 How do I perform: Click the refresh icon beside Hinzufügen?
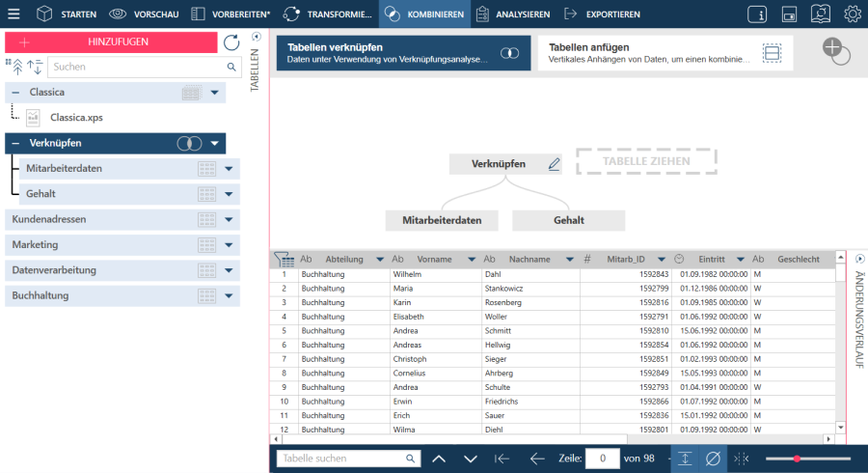click(231, 42)
